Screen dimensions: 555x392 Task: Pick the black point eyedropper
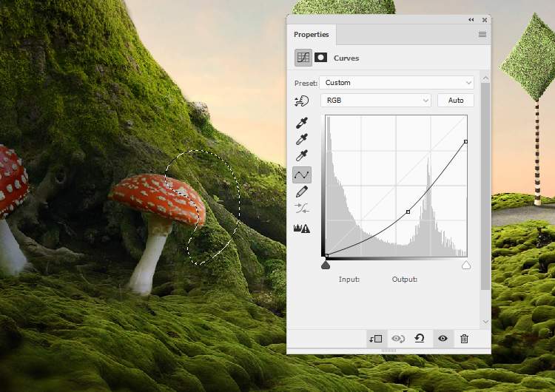tap(301, 123)
